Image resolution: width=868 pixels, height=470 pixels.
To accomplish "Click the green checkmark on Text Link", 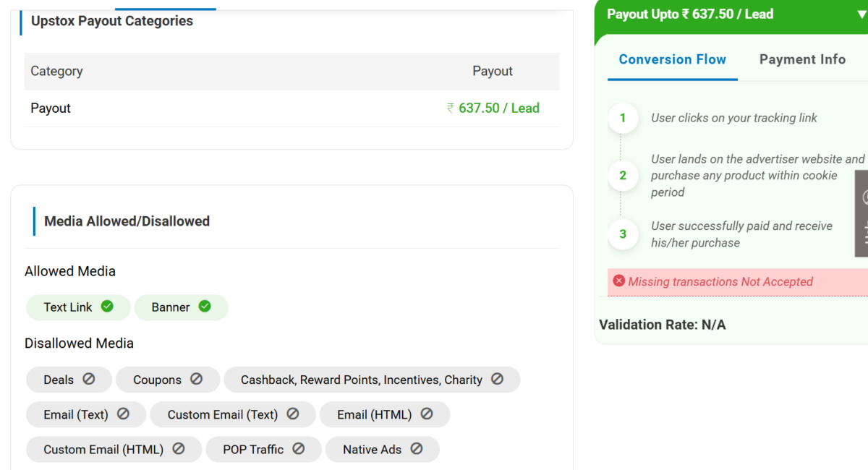I will [x=107, y=307].
